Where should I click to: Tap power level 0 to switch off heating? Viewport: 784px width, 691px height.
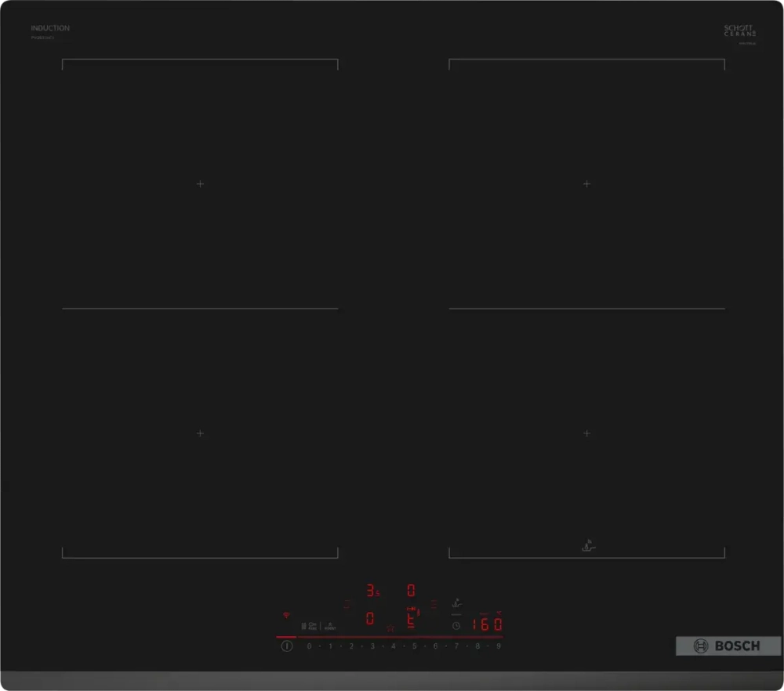tap(308, 646)
